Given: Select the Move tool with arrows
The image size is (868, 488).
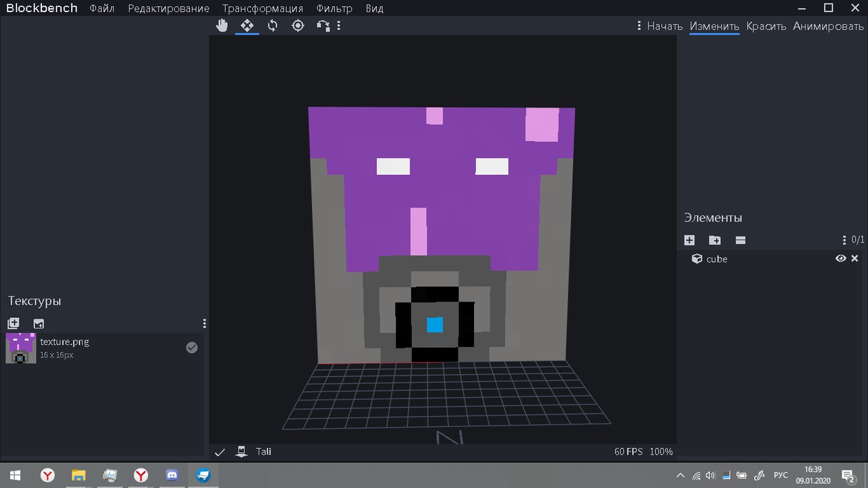Looking at the screenshot, I should [x=247, y=26].
